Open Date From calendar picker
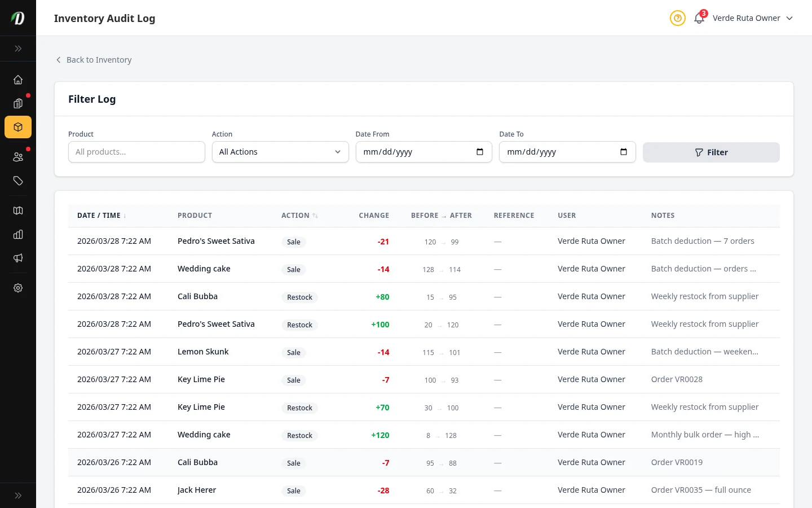The image size is (812, 508). (x=480, y=152)
